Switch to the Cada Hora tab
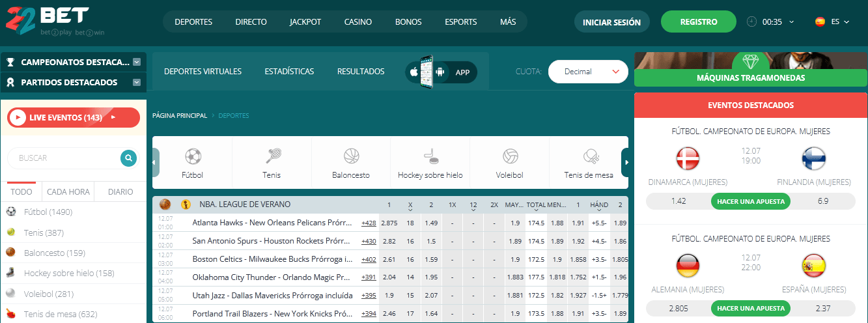 68,192
